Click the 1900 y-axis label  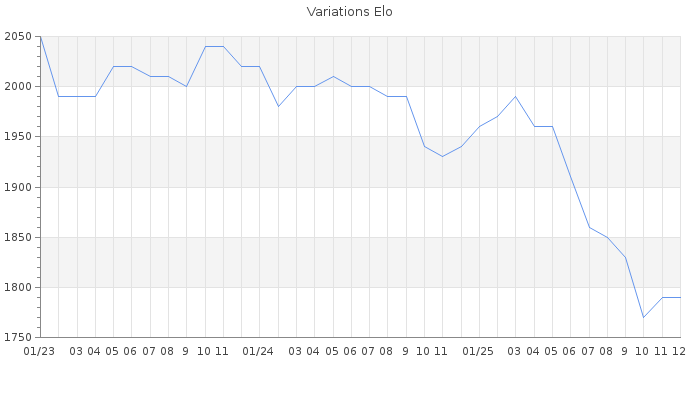click(17, 187)
